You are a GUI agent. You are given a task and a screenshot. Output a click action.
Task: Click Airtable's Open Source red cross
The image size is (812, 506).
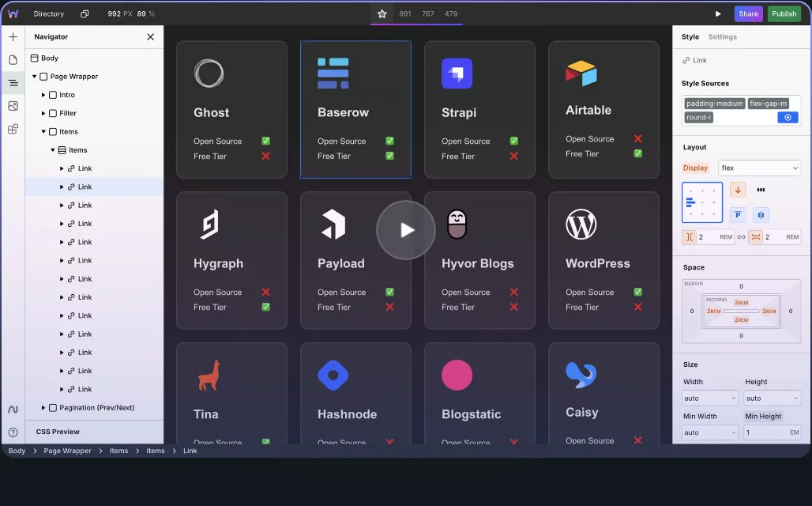click(x=638, y=138)
